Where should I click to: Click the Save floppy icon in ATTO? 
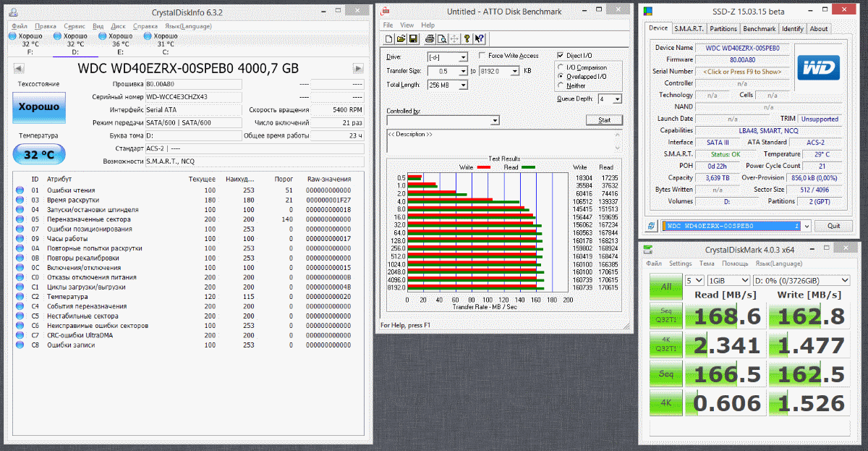(413, 38)
